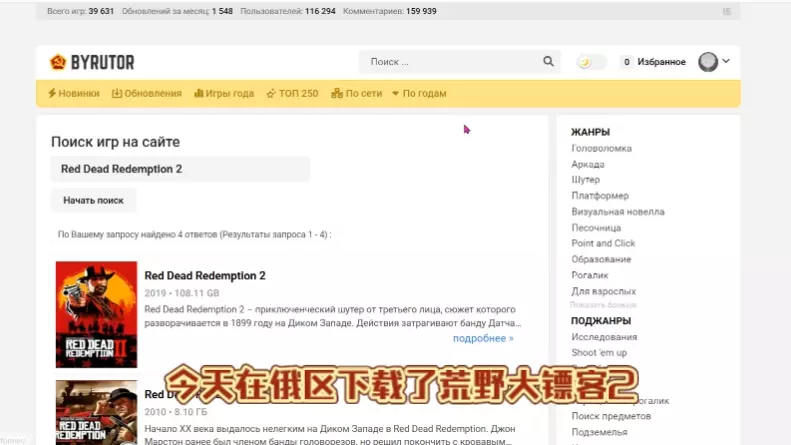Select the Исследования subgenre

pyautogui.click(x=604, y=337)
